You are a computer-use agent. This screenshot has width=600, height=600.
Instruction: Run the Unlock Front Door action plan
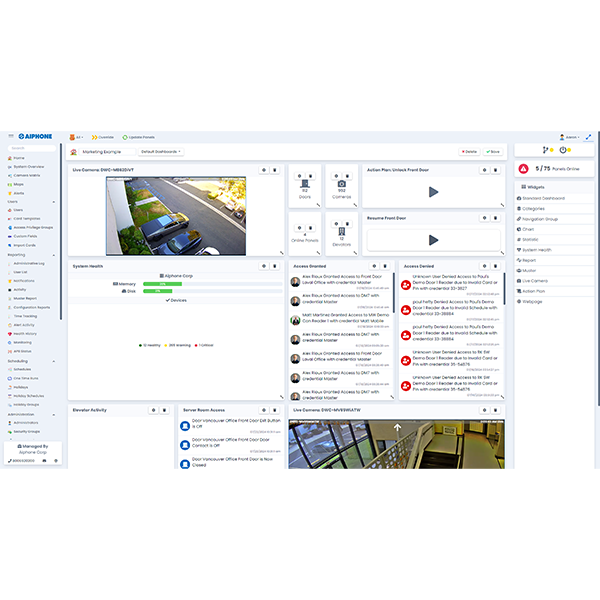click(433, 192)
